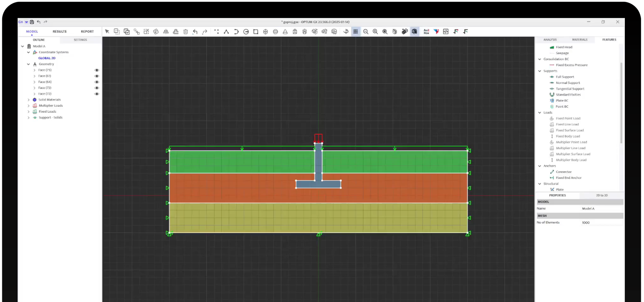Select the arrow pointer tool
Viewport: 644px width, 302px height.
pos(107,32)
